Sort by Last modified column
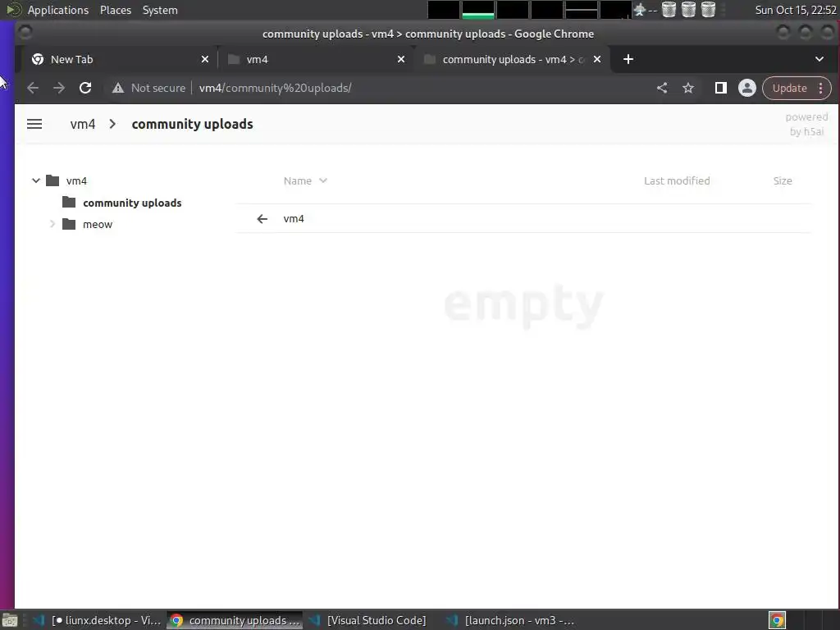This screenshot has width=840, height=630. (x=677, y=180)
